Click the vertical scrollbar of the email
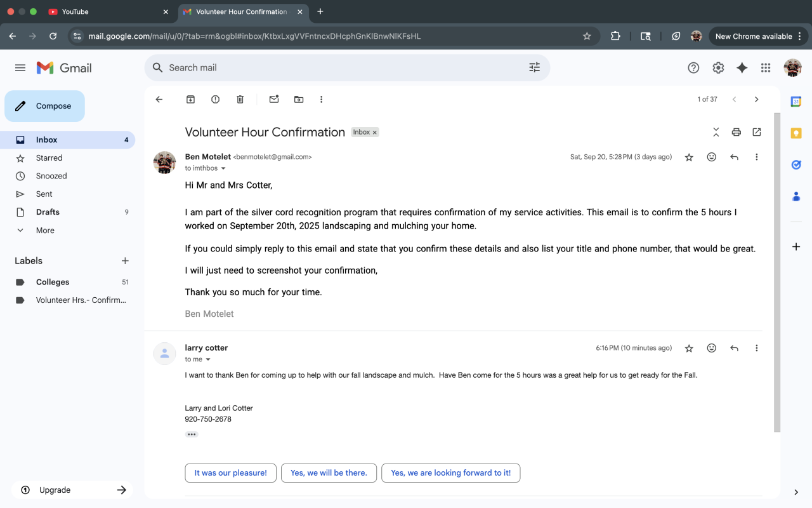812x508 pixels. coord(777,273)
